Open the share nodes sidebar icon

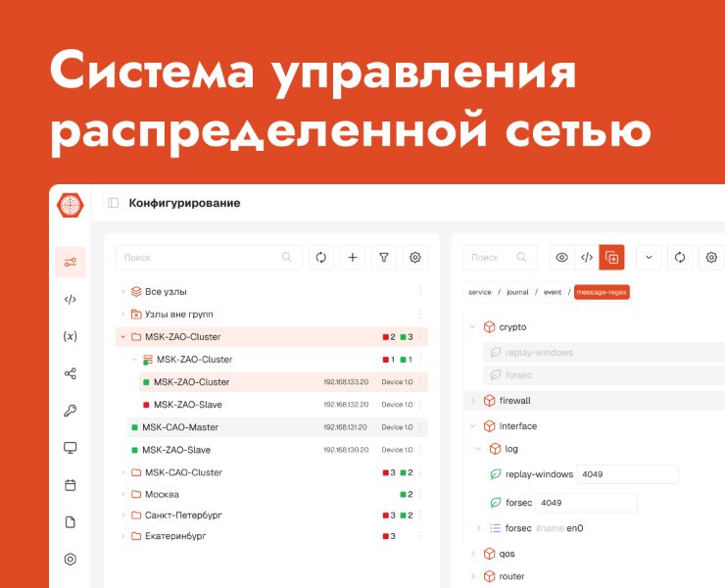[71, 373]
